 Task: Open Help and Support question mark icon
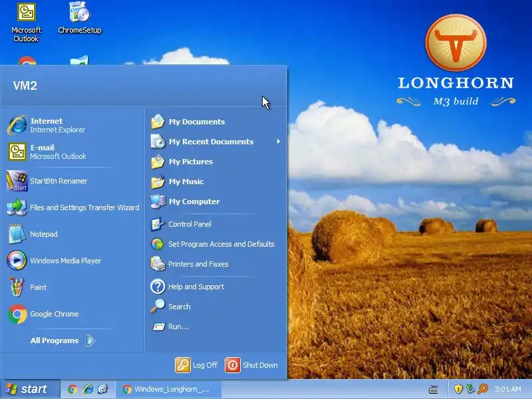(x=158, y=287)
